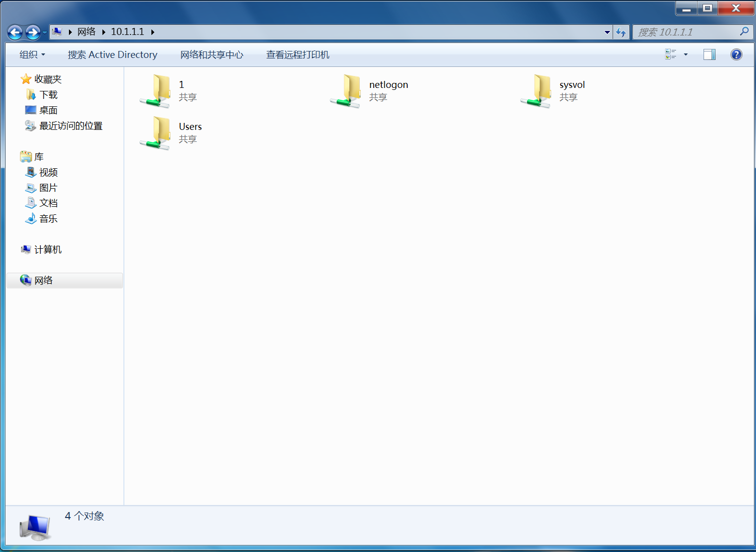Click the netlogon folder name label
The width and height of the screenshot is (756, 552).
pos(389,84)
